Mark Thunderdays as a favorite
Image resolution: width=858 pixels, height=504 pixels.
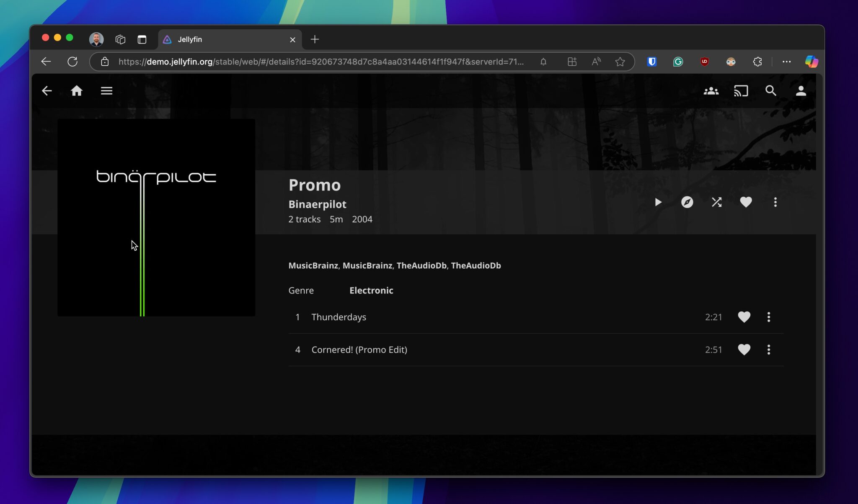(744, 317)
